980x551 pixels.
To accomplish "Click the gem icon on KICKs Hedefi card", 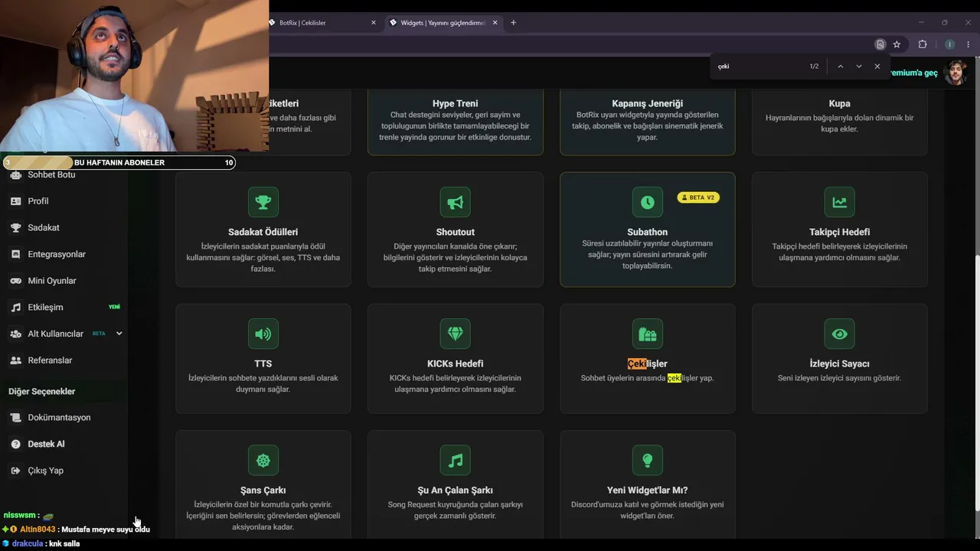I will 456,334.
